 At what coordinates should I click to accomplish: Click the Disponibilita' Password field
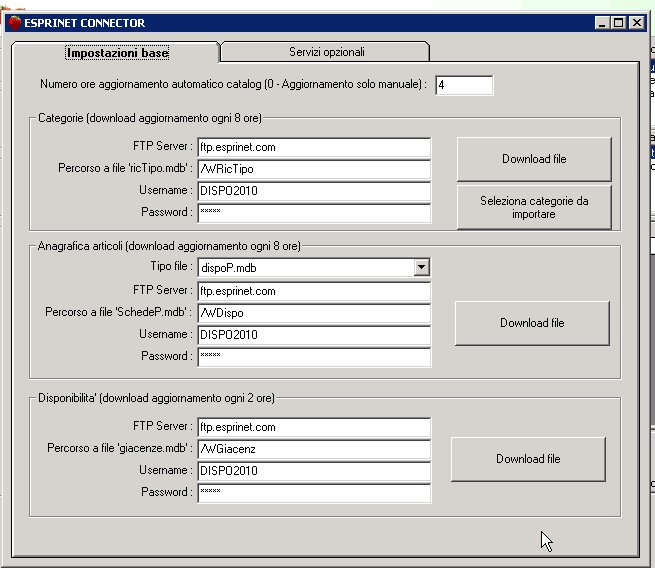pos(314,492)
